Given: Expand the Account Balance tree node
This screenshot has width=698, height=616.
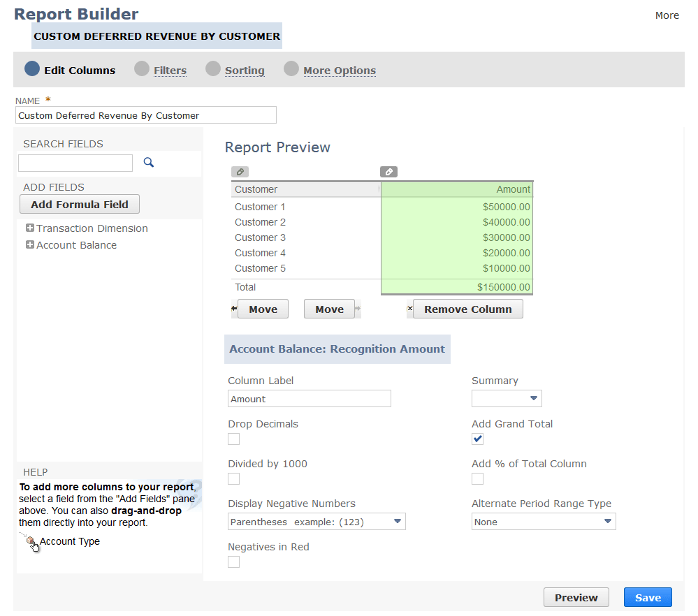Looking at the screenshot, I should coord(30,245).
